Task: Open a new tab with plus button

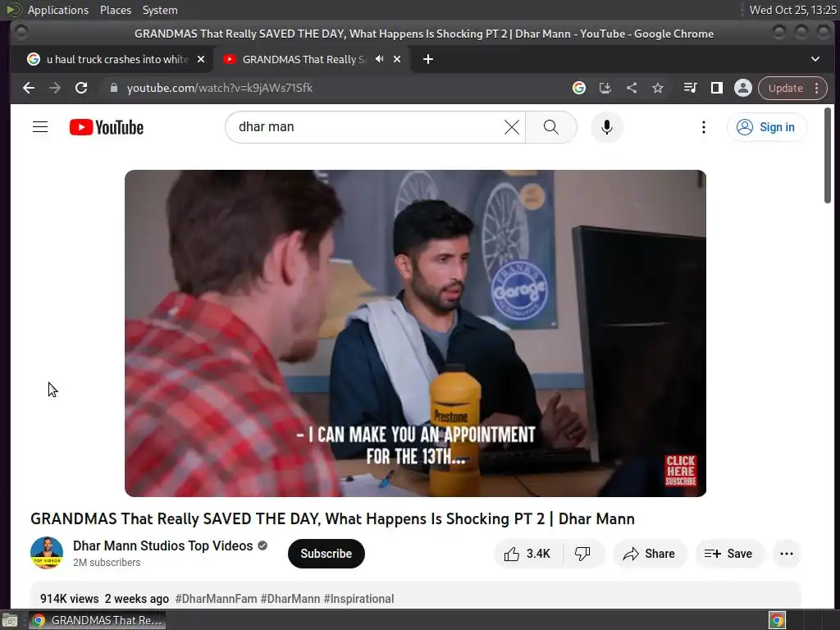Action: [427, 59]
